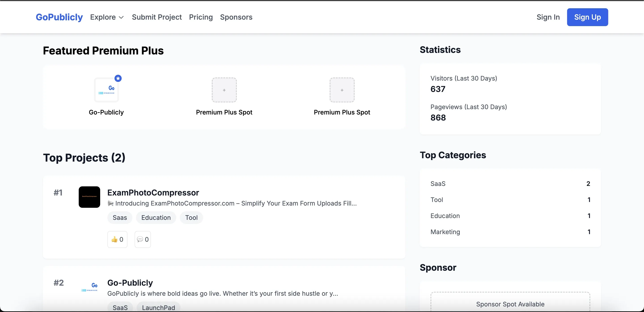Click the Sign Up button
Screen dimensions: 644x312
[587, 17]
